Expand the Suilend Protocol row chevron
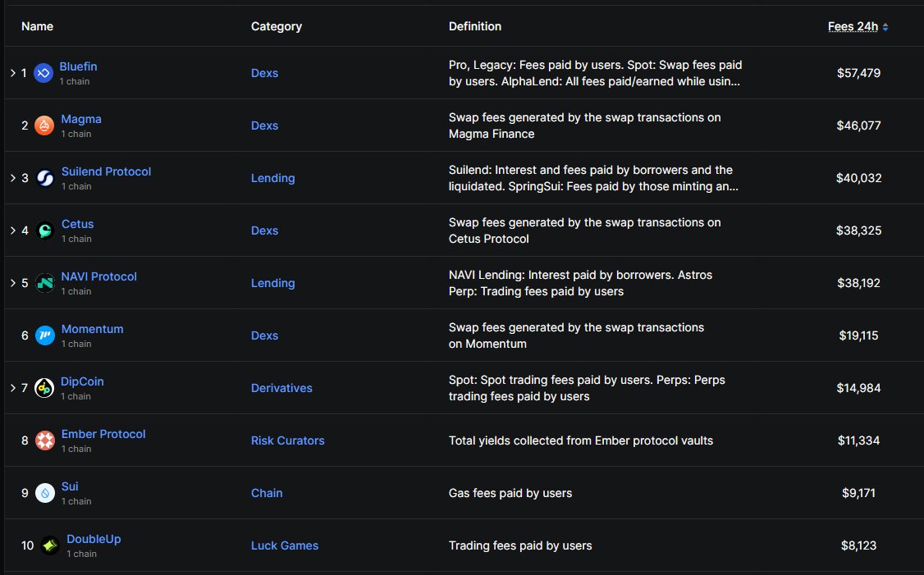 point(13,178)
